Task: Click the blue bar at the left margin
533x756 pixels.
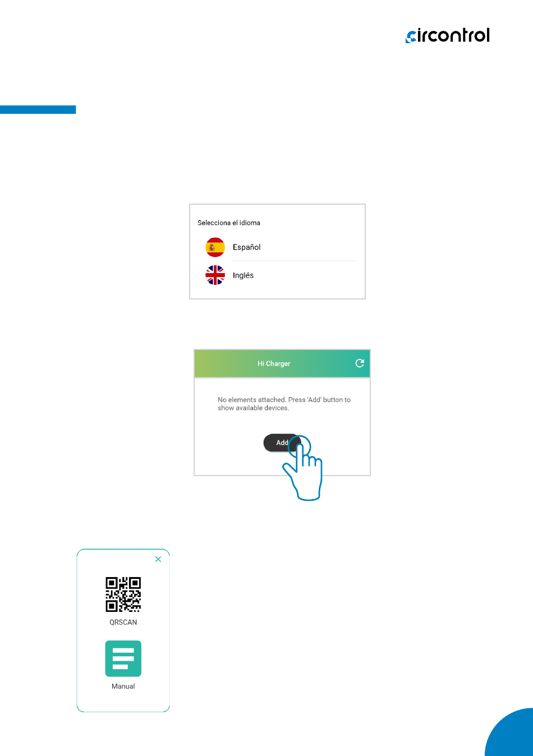Action: [x=38, y=109]
